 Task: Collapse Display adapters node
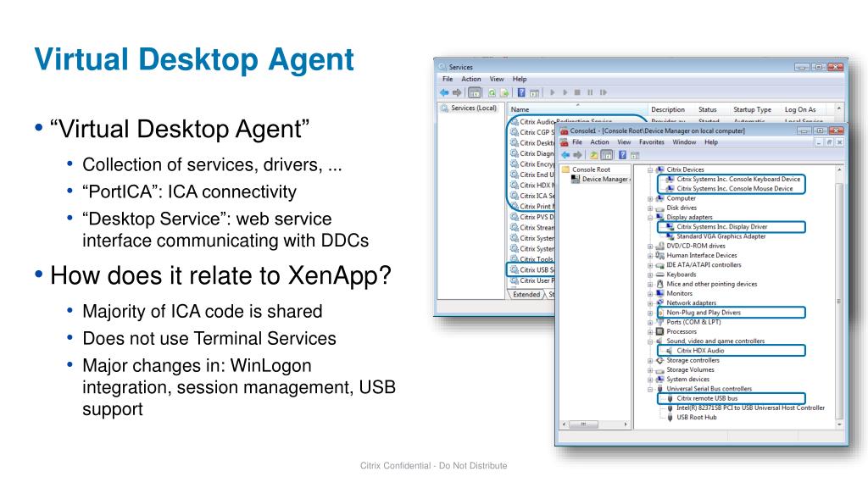[x=650, y=218]
